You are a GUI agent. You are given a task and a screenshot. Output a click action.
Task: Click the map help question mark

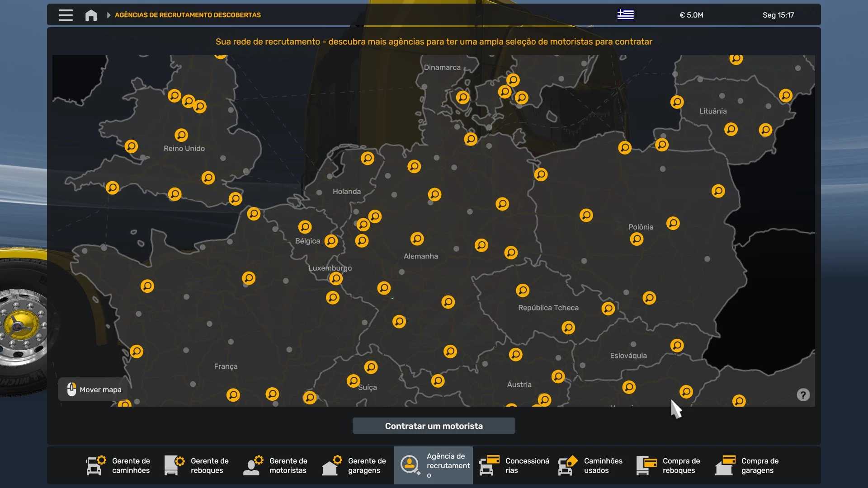(803, 395)
